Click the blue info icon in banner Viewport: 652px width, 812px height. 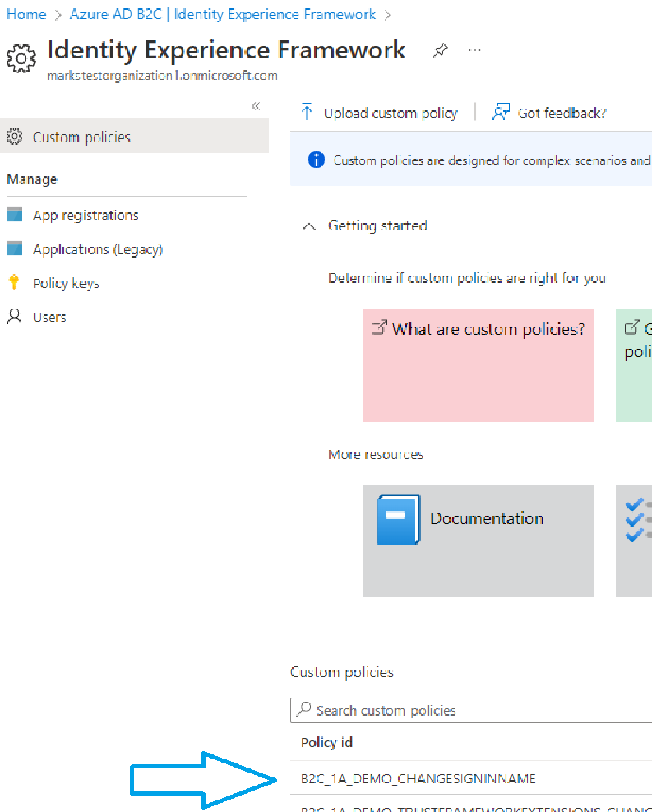[x=317, y=160]
